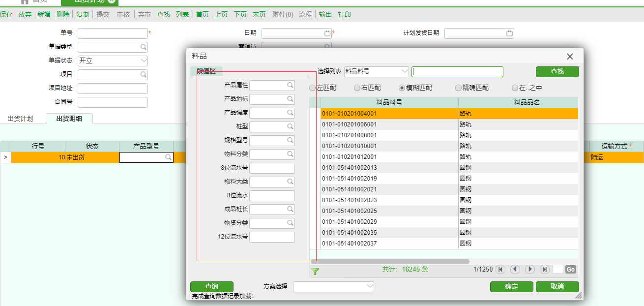644x306 pixels.
Task: Select the 左匹配 radio button
Action: pos(313,88)
